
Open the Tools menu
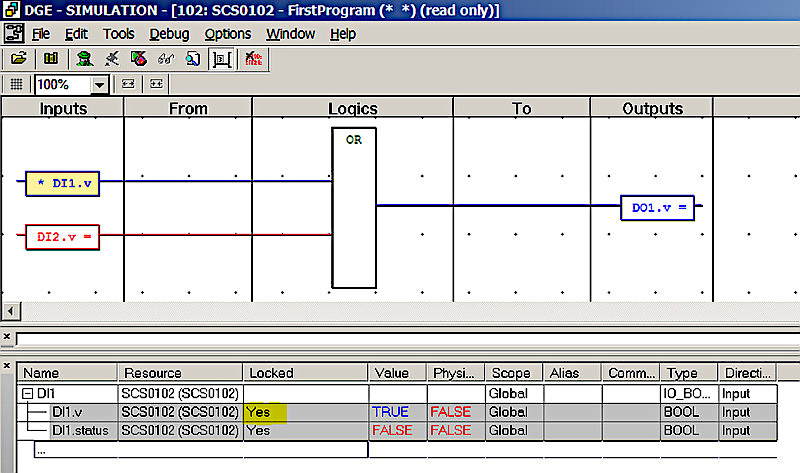coord(118,34)
